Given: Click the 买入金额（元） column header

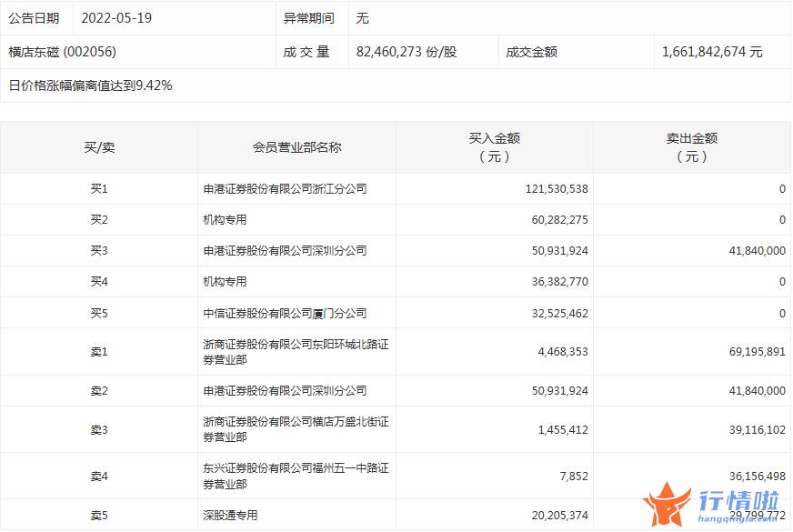Looking at the screenshot, I should tap(494, 147).
